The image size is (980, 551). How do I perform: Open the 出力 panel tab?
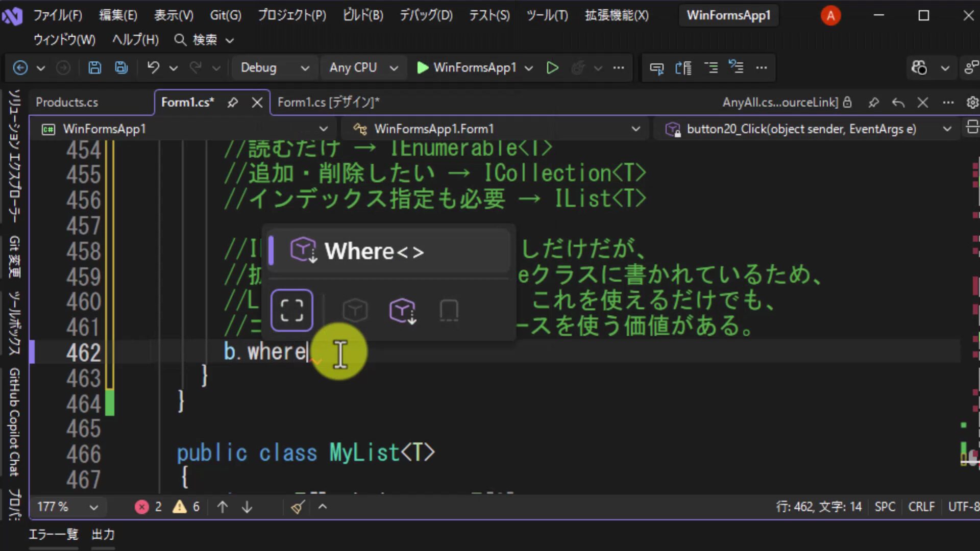[103, 535]
